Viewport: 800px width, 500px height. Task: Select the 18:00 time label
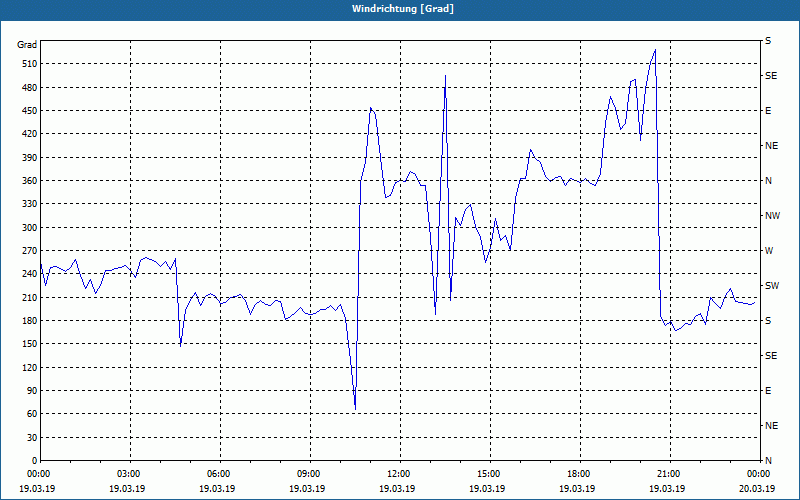tap(578, 473)
